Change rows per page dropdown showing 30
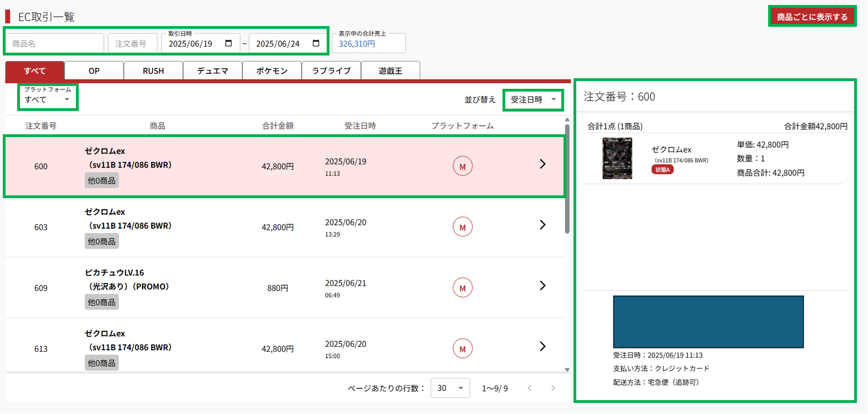 pos(450,388)
